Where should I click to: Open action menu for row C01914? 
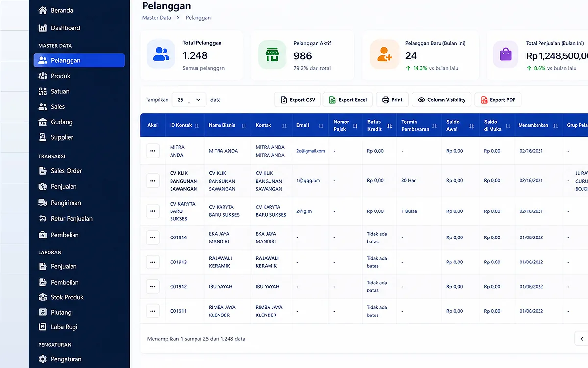click(153, 237)
